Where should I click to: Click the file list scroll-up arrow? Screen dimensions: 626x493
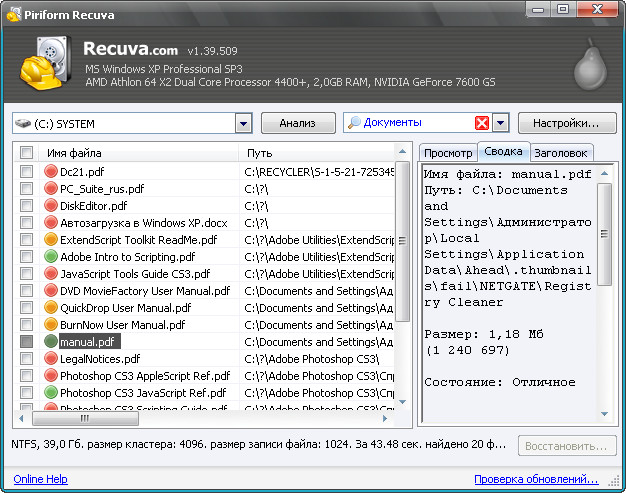click(402, 151)
